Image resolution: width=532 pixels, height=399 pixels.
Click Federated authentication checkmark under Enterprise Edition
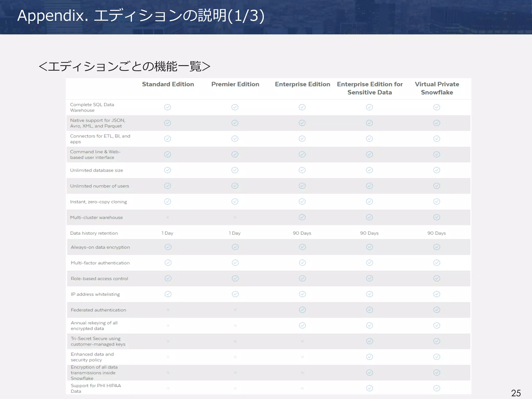click(x=302, y=310)
